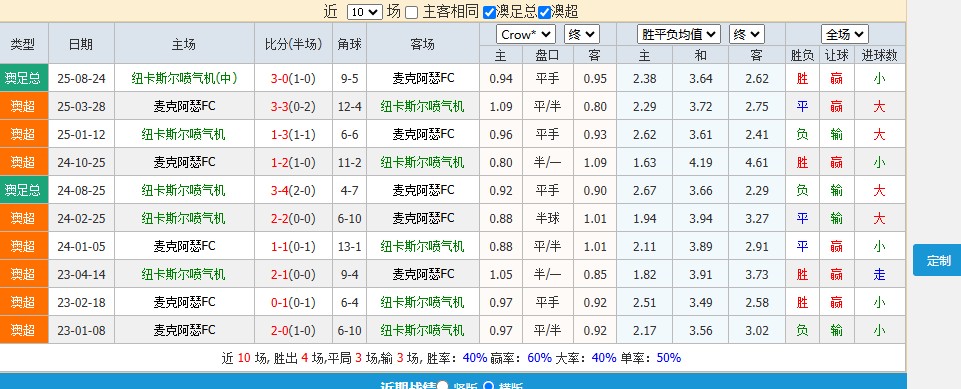Screen dimensions: 961x389
Task: Open 麦克阿瑟FC in the 24-08-25 row
Action: [x=424, y=191]
